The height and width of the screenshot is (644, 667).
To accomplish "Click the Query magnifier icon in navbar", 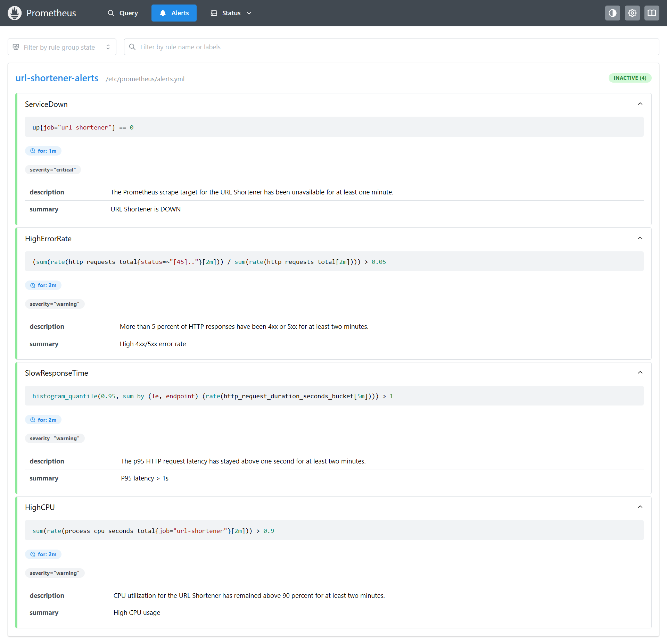I will (x=111, y=13).
